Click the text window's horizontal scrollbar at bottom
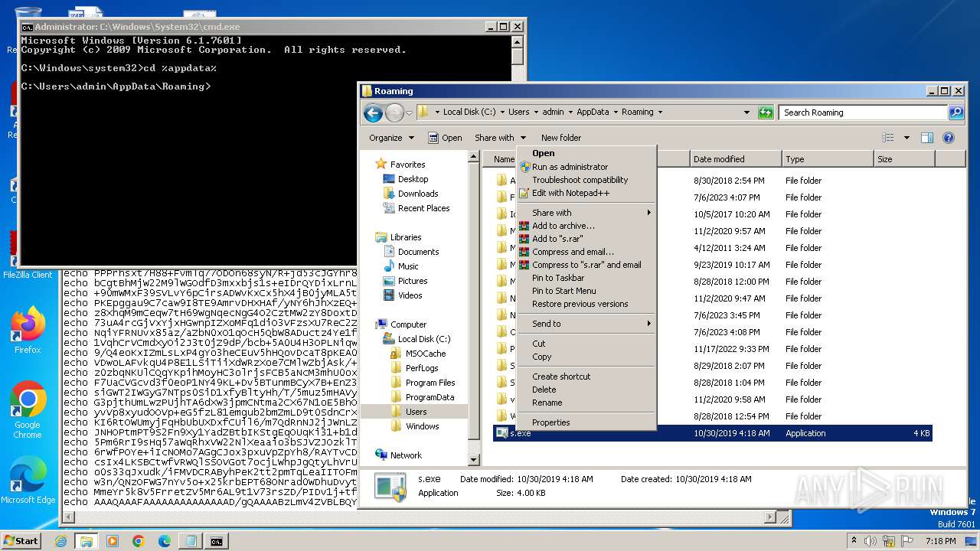Image resolution: width=980 pixels, height=551 pixels. pyautogui.click(x=420, y=518)
